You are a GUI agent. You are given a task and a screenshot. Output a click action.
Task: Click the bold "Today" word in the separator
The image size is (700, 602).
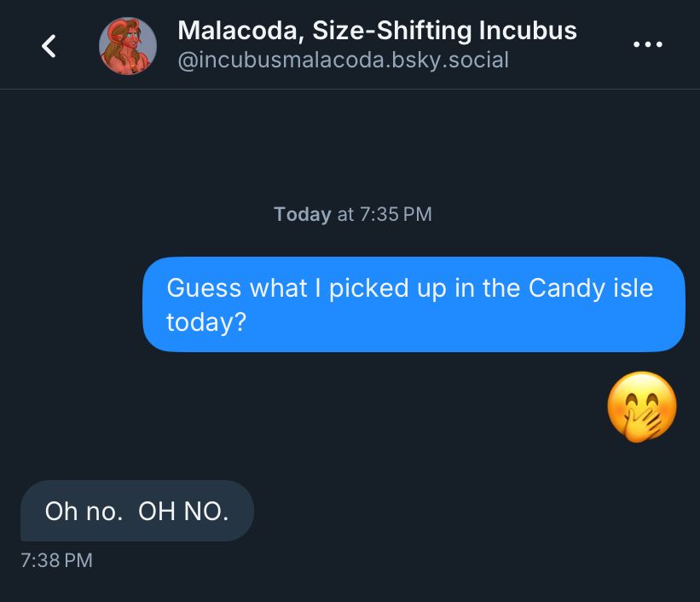[x=302, y=214]
